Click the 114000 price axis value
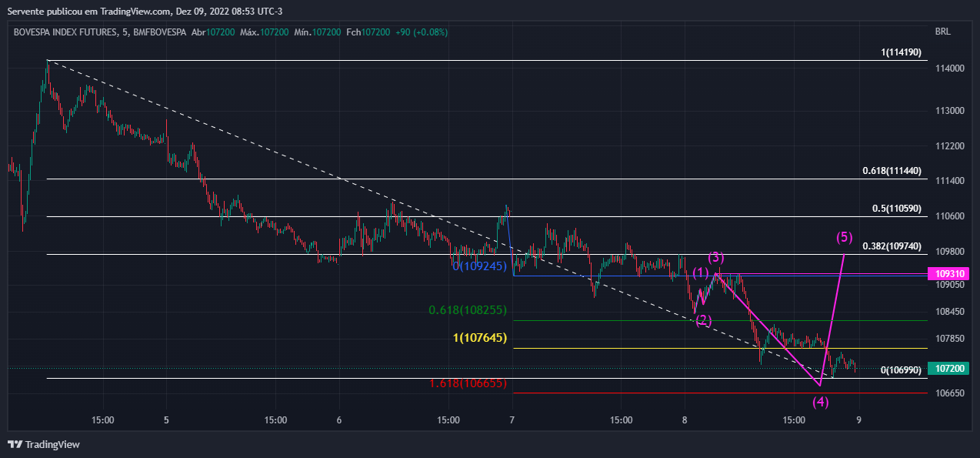The width and height of the screenshot is (980, 458). click(948, 69)
